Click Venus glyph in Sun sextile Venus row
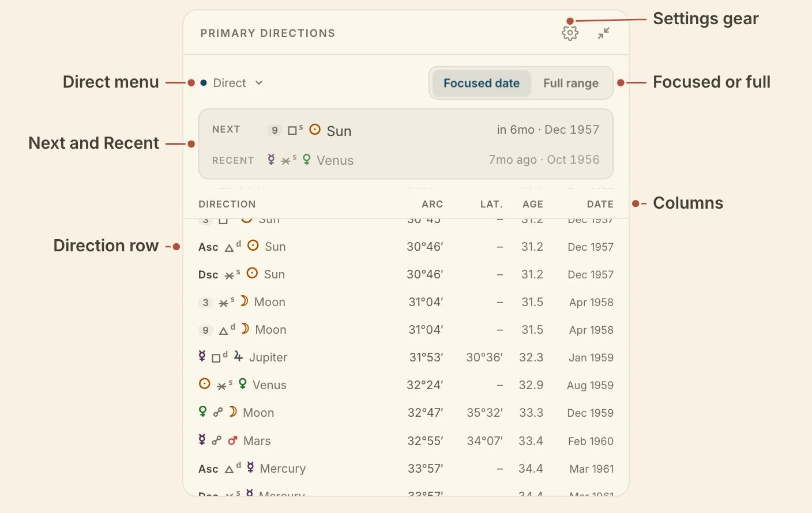Screen dimensions: 812x513 tap(243, 384)
